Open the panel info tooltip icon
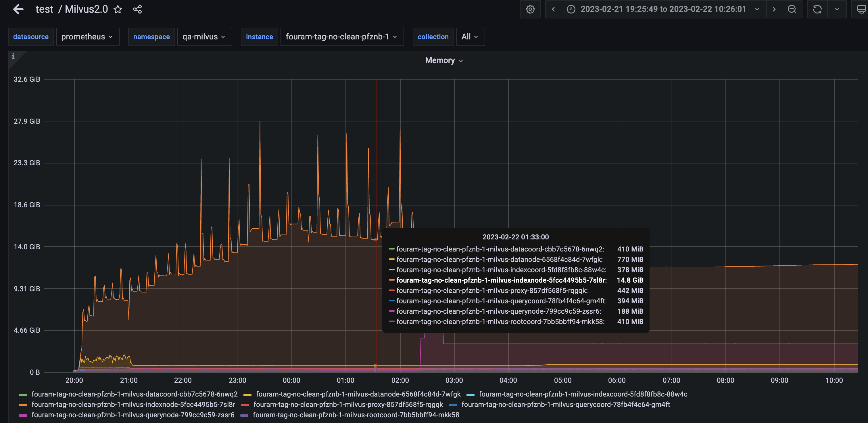 [x=13, y=56]
